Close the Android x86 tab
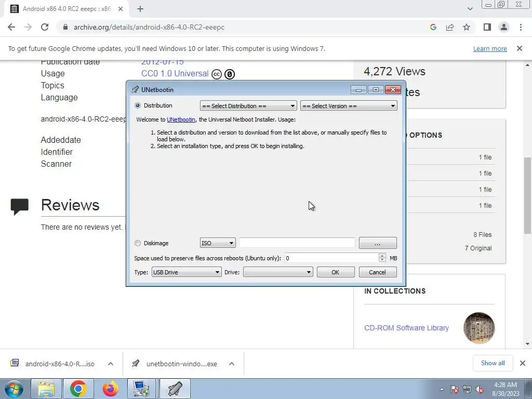Viewport: 532px width, 399px height. pyautogui.click(x=121, y=9)
